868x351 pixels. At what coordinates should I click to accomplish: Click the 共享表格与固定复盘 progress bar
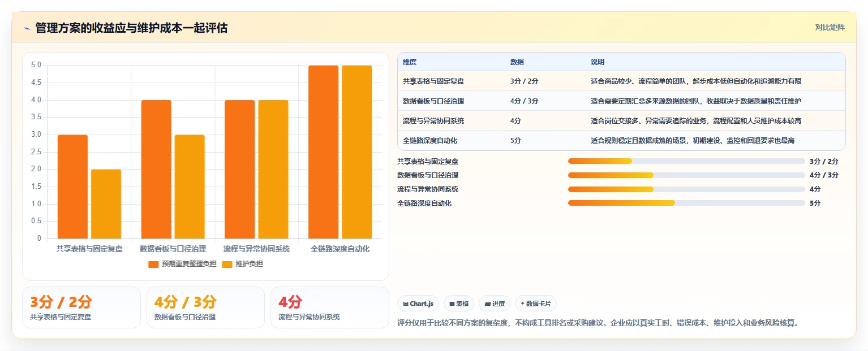pyautogui.click(x=686, y=161)
